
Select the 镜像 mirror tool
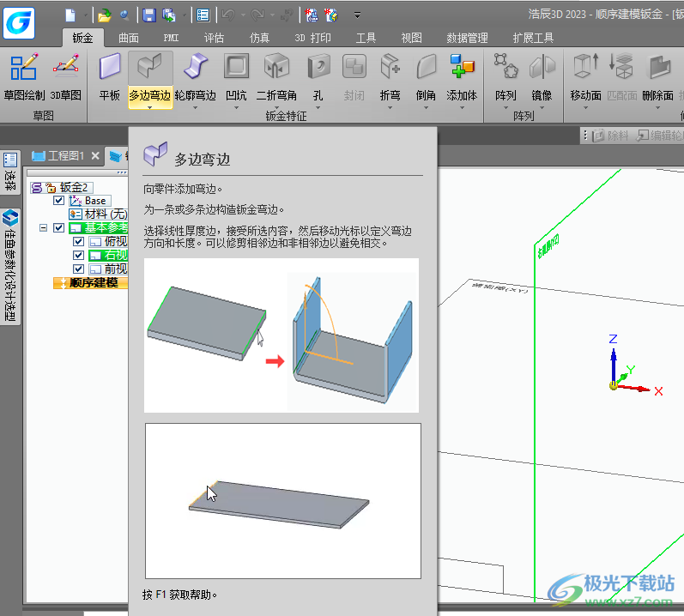coord(542,77)
